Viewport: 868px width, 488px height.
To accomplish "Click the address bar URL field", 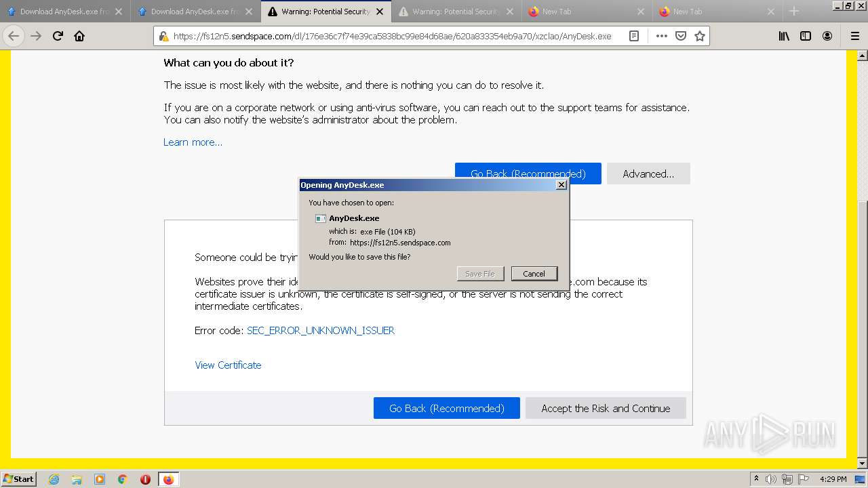I will point(392,36).
